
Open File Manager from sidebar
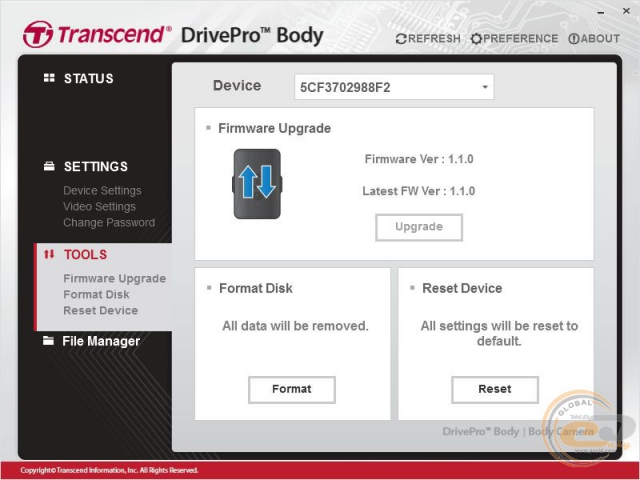(x=101, y=341)
